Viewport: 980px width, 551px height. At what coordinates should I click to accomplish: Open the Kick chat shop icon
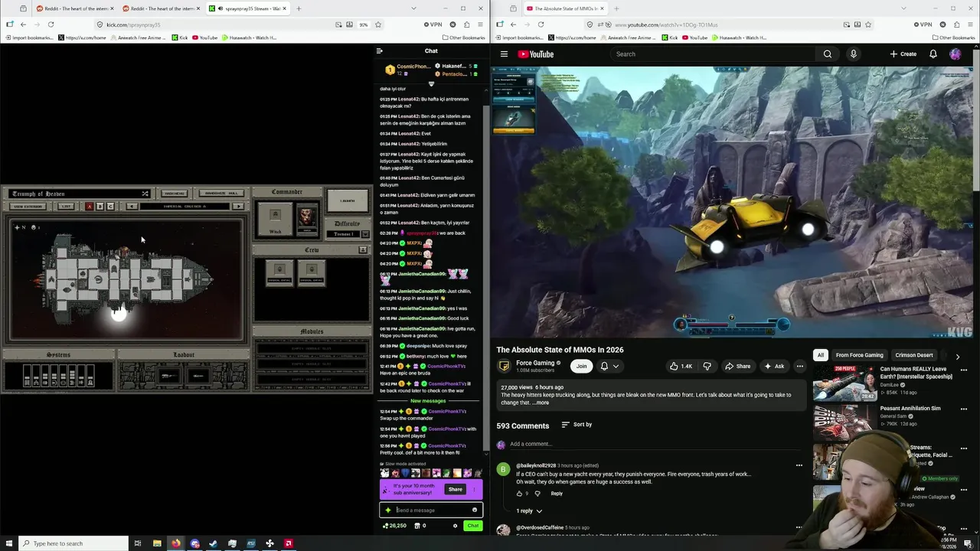(x=417, y=526)
